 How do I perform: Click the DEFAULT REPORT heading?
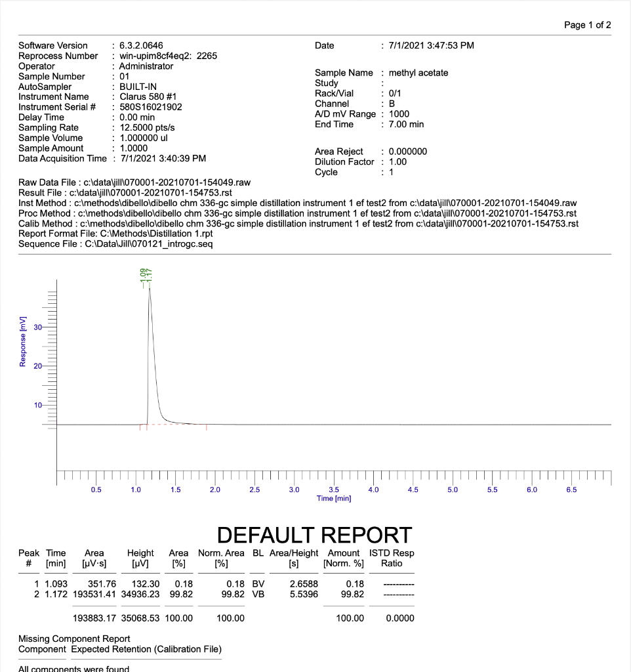click(x=314, y=535)
